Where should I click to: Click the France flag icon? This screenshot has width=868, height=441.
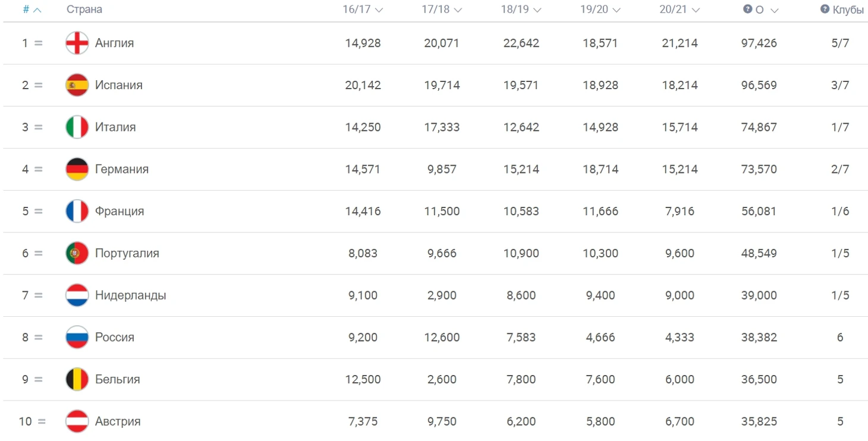[77, 211]
